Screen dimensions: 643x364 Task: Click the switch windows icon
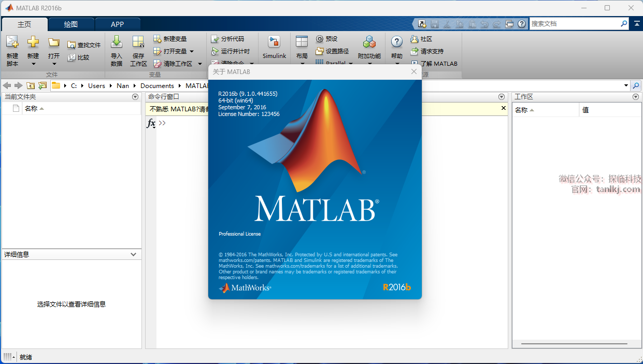tap(509, 24)
